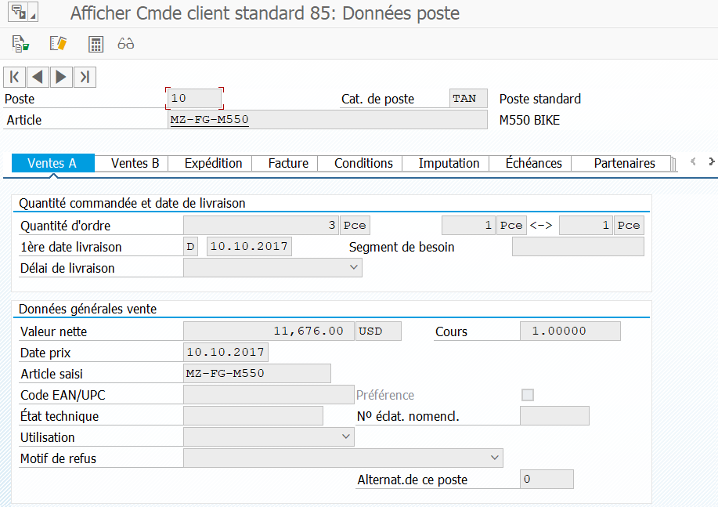Open the Expédition tab
718x508 pixels.
pyautogui.click(x=213, y=163)
